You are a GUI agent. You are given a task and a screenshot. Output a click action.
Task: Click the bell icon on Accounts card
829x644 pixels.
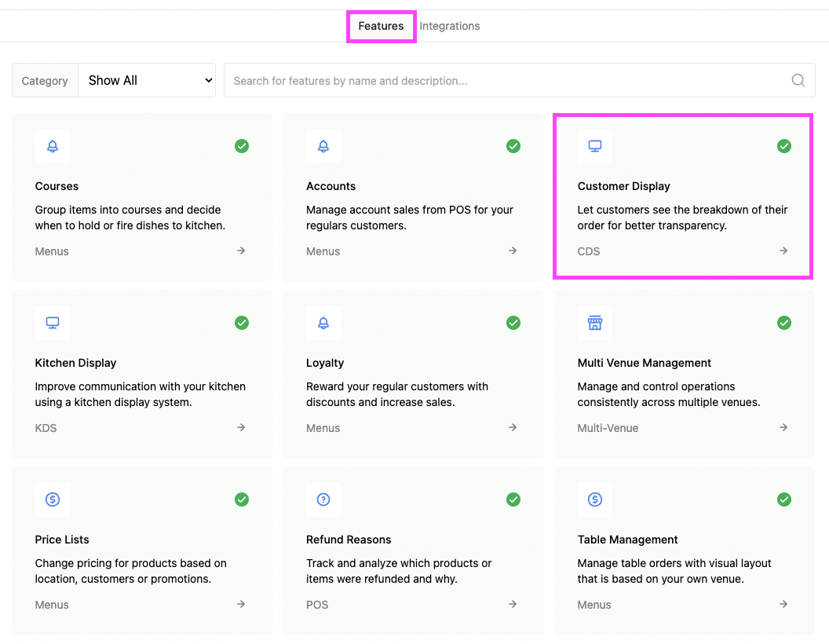[x=323, y=146]
